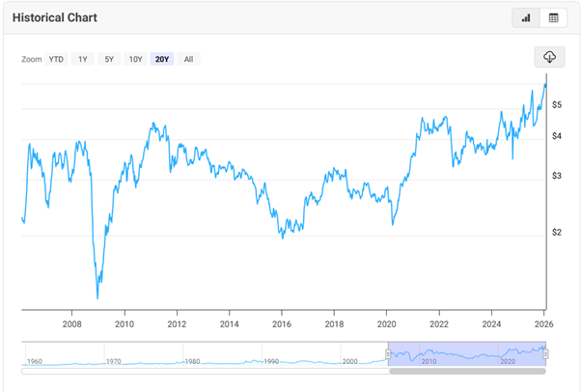The width and height of the screenshot is (581, 392).
Task: Click the chart line's peak near 2026
Action: coord(544,85)
